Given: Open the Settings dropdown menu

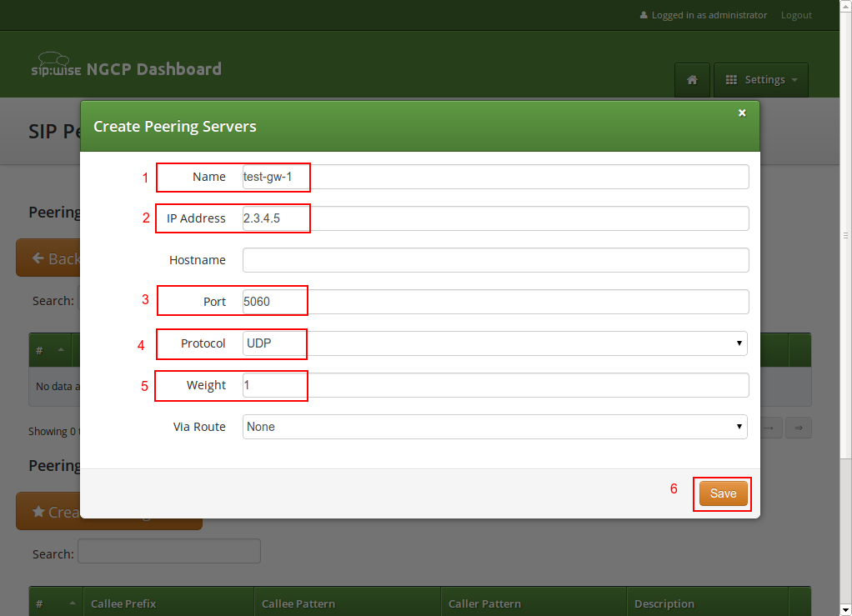Looking at the screenshot, I should pos(760,80).
